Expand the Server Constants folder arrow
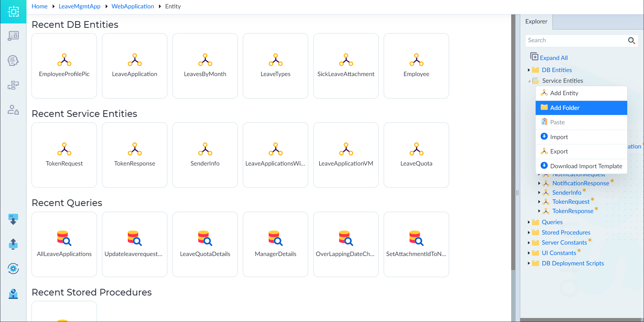 [529, 243]
